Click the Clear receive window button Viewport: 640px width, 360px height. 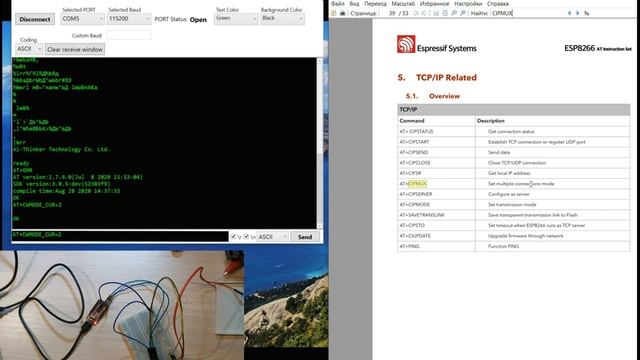point(75,49)
